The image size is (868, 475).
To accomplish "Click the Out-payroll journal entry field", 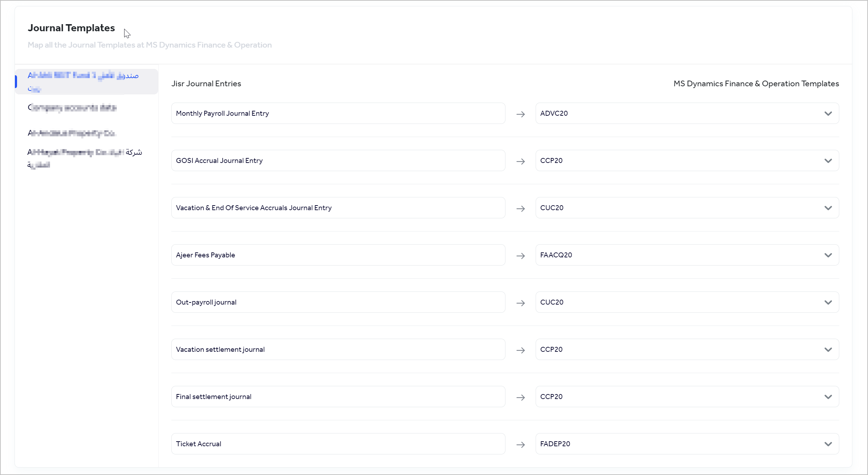I will tap(338, 302).
